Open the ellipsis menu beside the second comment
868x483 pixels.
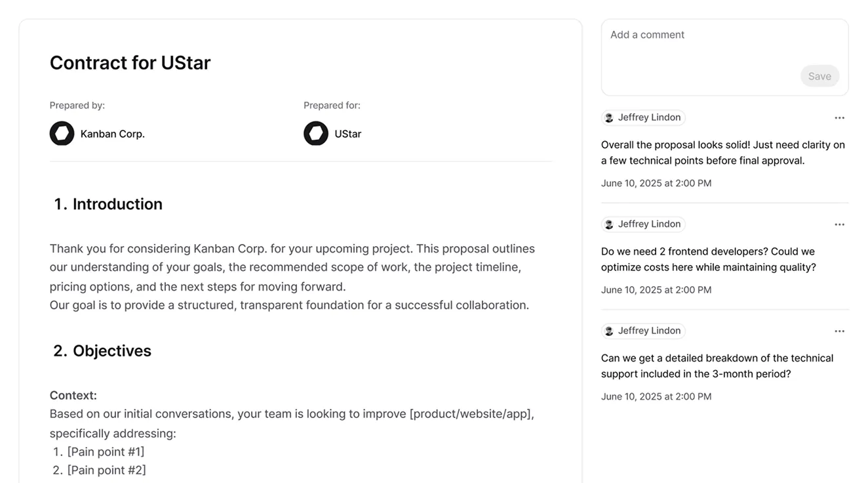point(840,224)
